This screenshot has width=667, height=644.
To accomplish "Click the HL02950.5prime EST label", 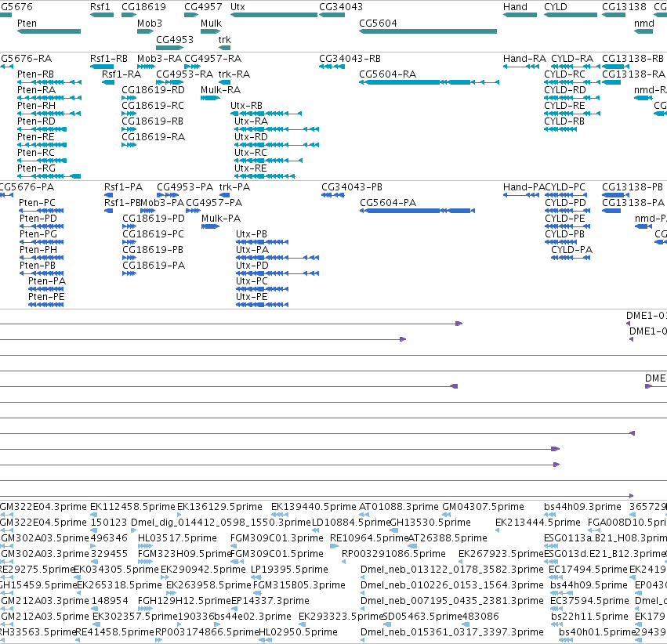I will 298,632.
